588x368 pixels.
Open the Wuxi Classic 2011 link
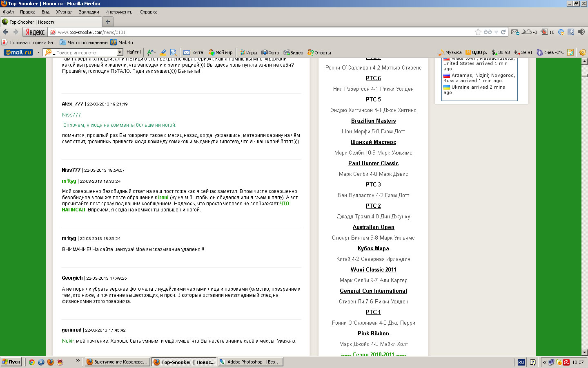(373, 269)
